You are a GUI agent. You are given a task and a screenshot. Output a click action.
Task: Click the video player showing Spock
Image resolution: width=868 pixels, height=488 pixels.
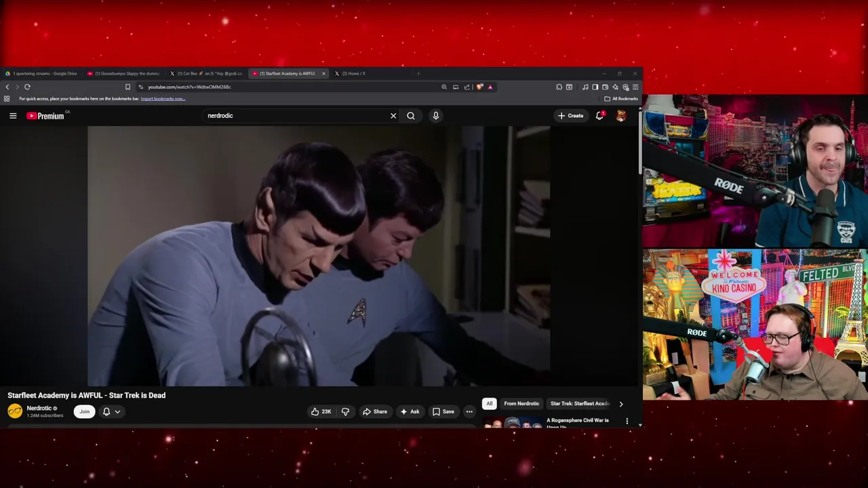click(x=319, y=256)
